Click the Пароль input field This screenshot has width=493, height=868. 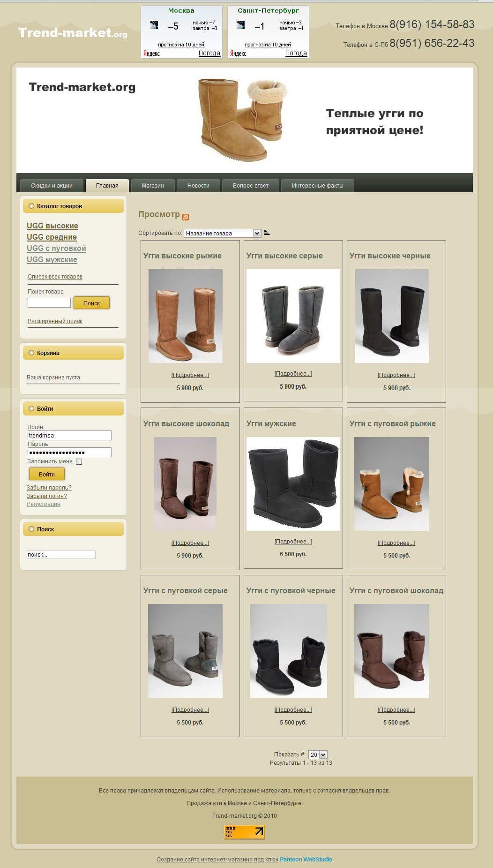[69, 452]
